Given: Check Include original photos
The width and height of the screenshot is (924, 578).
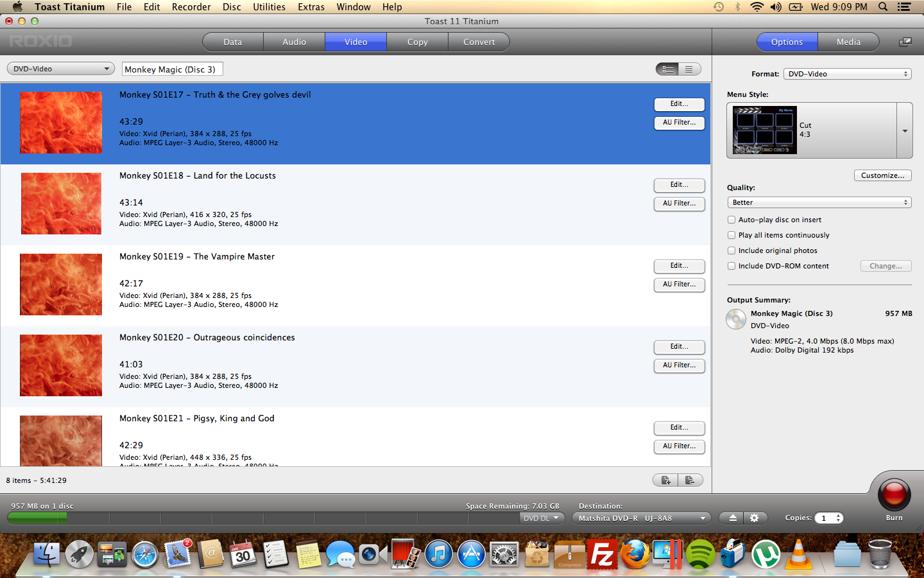Looking at the screenshot, I should 732,250.
